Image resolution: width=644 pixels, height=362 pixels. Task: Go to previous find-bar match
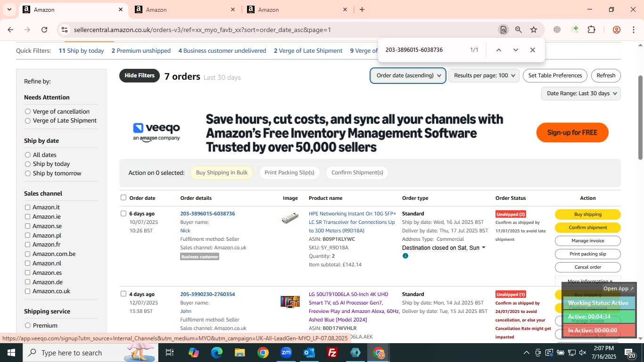pos(499,50)
